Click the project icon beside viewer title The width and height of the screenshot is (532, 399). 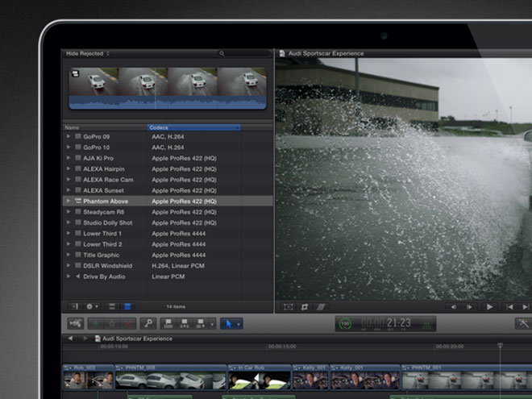click(282, 53)
